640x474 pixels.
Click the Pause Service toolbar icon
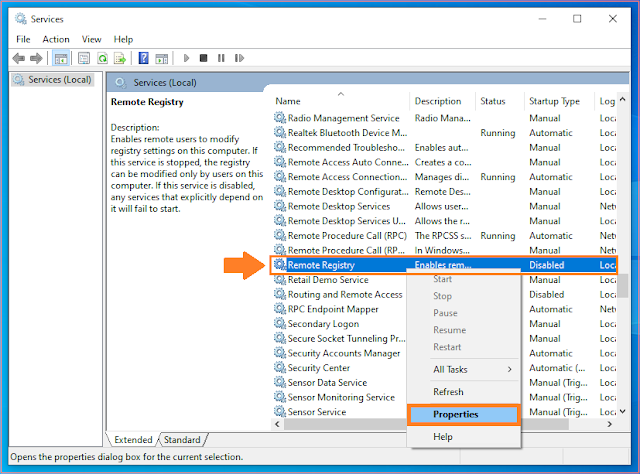point(221,58)
